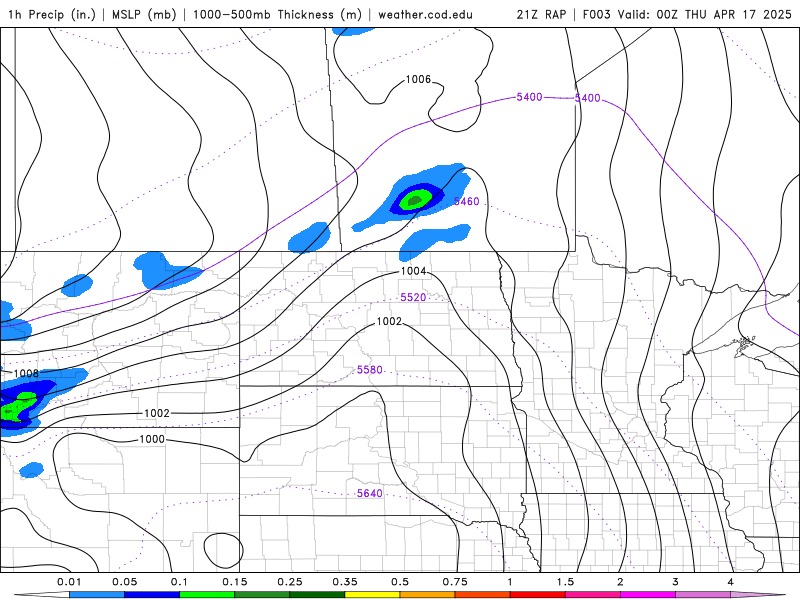Click the '21Z RAP' model run text
This screenshot has height=600, width=800.
coord(541,14)
